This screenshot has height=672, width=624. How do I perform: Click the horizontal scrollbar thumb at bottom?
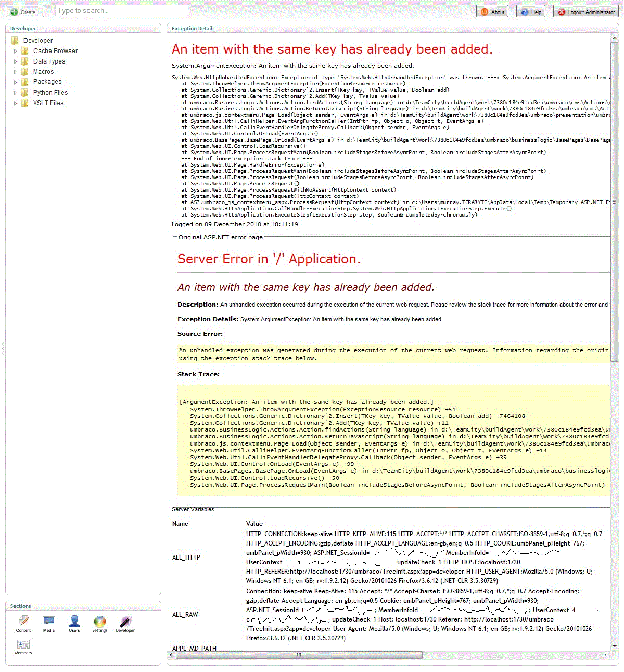coord(299,655)
